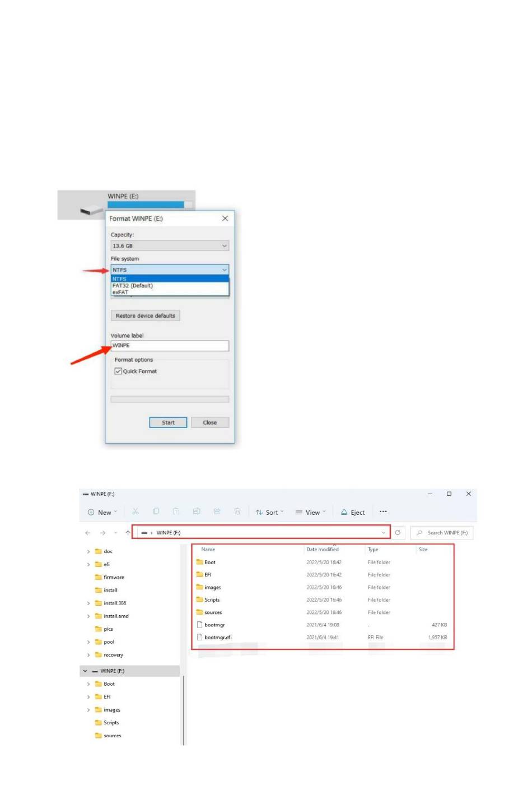Screen dimensions: 532x795
Task: Click Restore device defaults button
Action: [x=146, y=316]
